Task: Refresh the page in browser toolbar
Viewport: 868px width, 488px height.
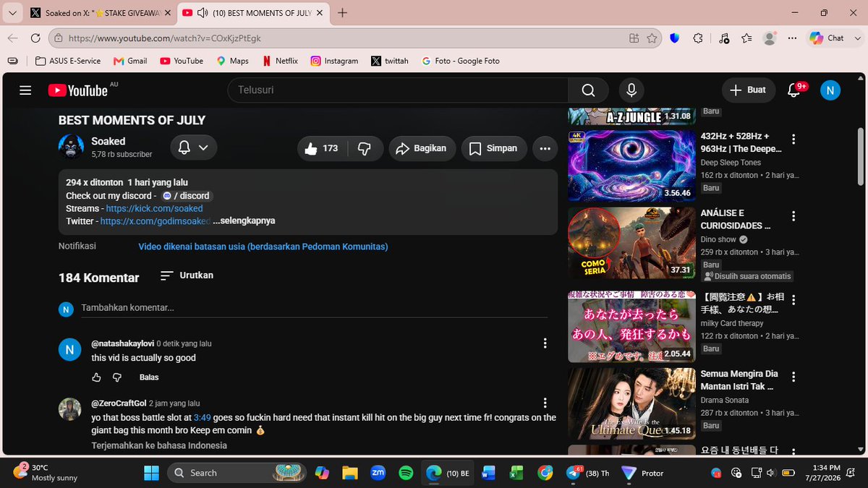Action: pyautogui.click(x=35, y=38)
